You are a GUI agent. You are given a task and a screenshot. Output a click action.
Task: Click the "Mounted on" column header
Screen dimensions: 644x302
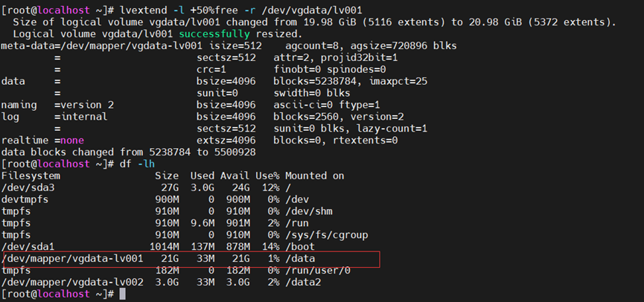314,176
